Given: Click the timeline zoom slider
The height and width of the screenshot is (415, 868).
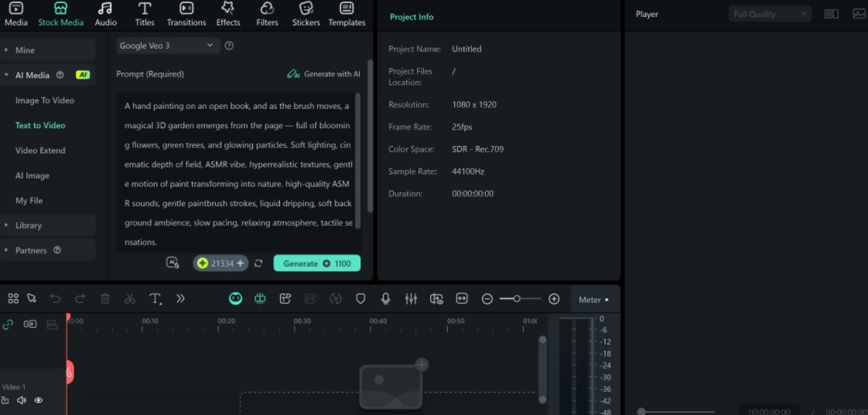Looking at the screenshot, I should coord(521,299).
